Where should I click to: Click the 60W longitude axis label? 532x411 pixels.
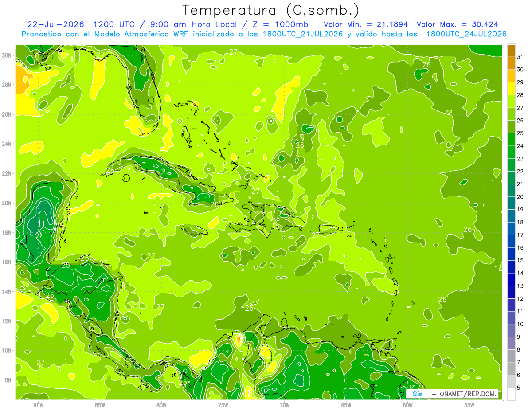click(x=408, y=406)
